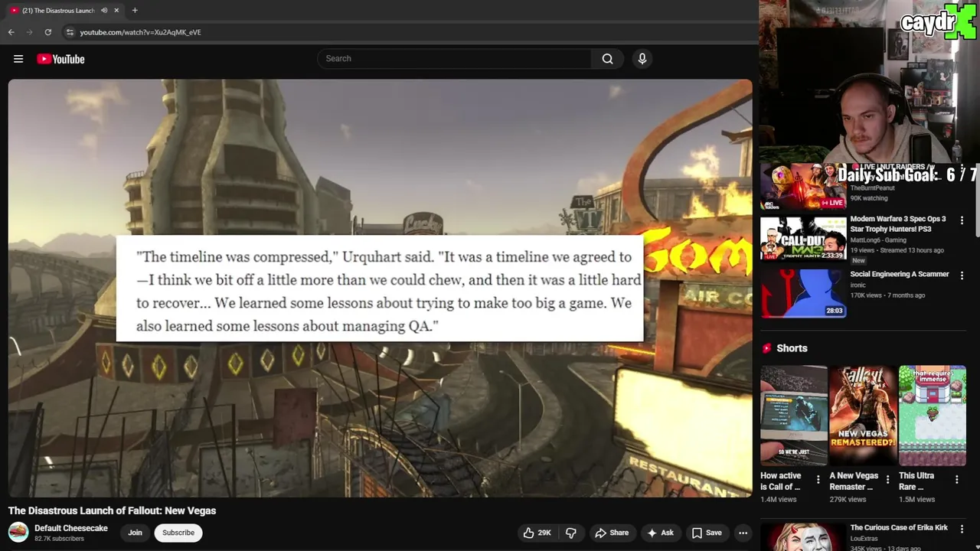Go forward with browser forward arrow

tap(29, 32)
